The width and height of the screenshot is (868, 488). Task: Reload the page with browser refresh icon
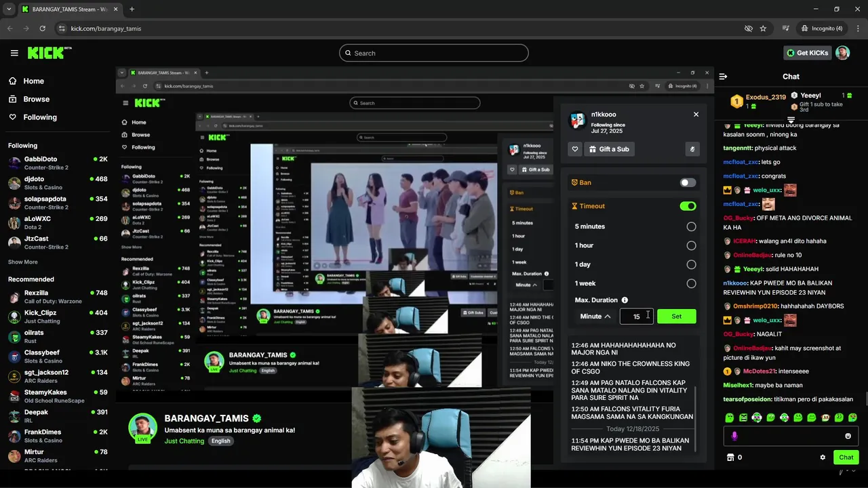(x=43, y=28)
